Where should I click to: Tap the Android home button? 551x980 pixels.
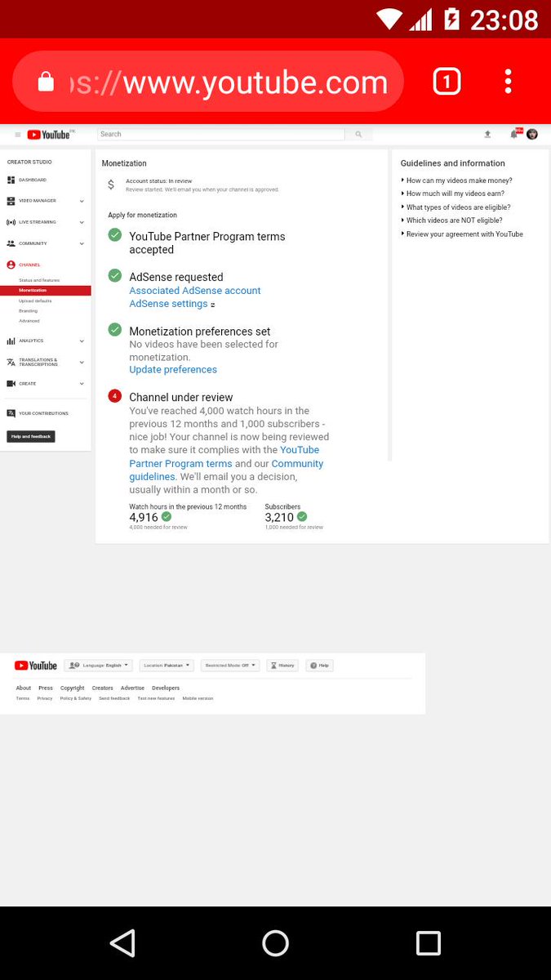click(275, 943)
